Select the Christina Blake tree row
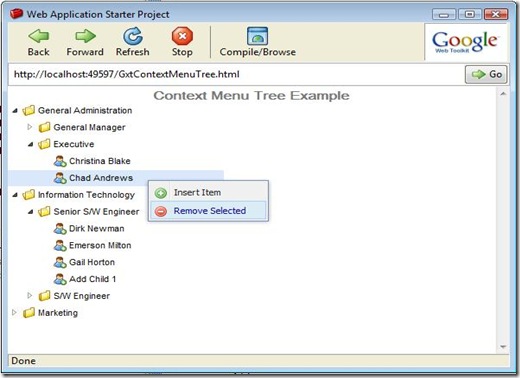This screenshot has width=520, height=378. point(116,161)
